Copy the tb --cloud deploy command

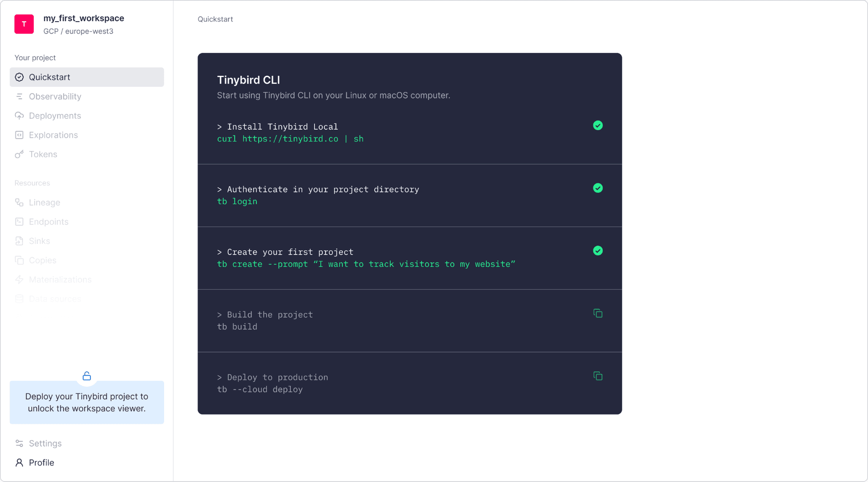tap(598, 376)
